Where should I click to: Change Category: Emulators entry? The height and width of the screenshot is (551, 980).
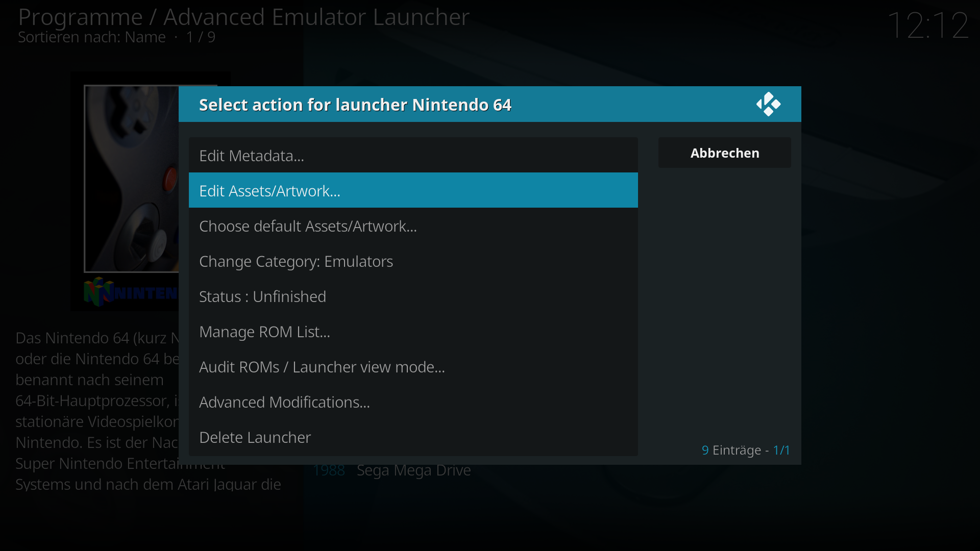(413, 261)
